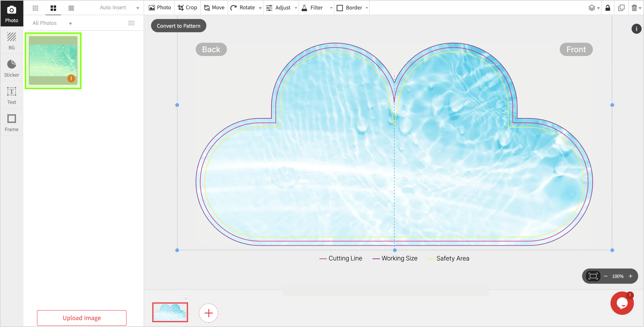Click the duplicate copy icon
Screen dimensions: 644x327
pos(621,8)
